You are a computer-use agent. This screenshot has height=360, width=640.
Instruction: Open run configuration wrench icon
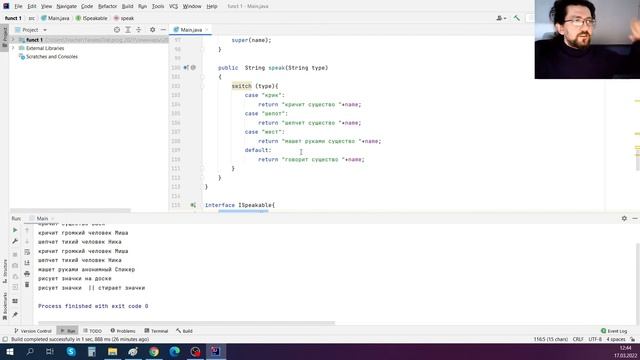[x=15, y=241]
